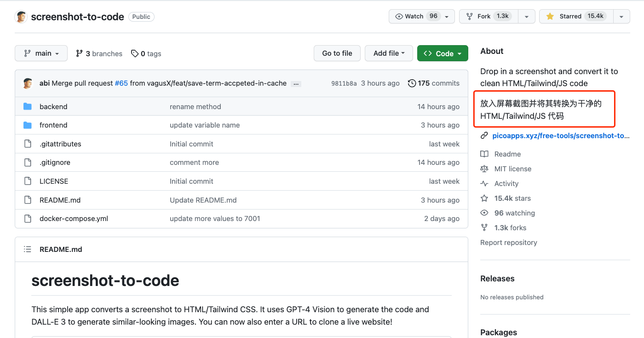Open the Releases heading link

pyautogui.click(x=497, y=279)
